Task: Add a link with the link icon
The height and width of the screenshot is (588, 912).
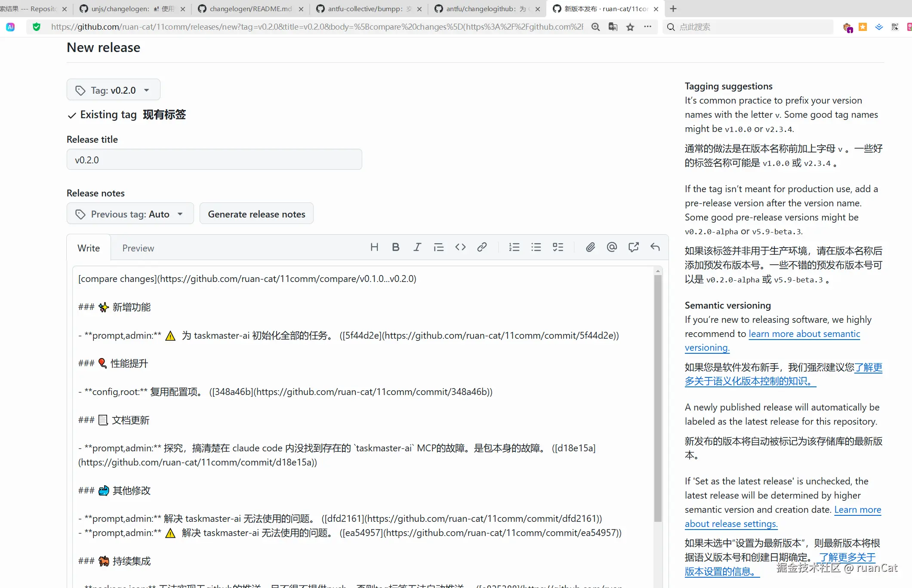Action: pyautogui.click(x=482, y=247)
